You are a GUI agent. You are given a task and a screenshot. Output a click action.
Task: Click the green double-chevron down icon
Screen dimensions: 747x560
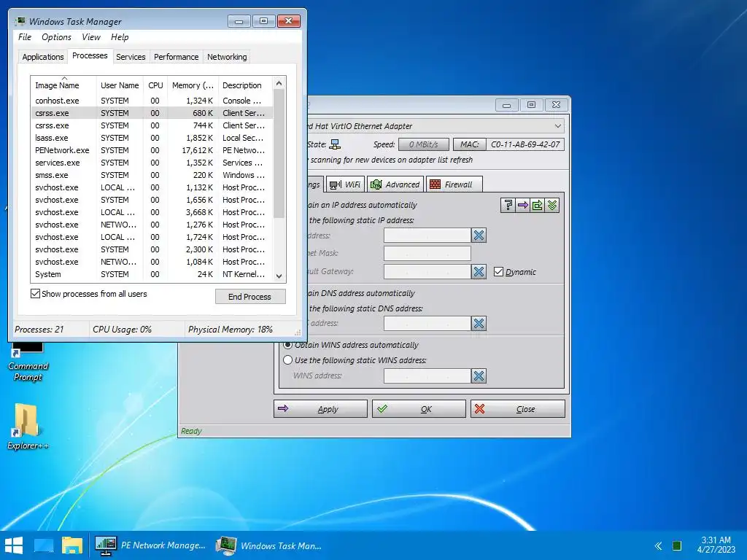552,205
